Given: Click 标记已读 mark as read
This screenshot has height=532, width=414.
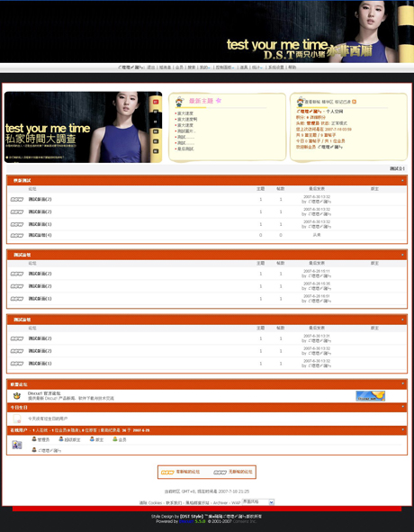Looking at the screenshot, I should [x=343, y=102].
